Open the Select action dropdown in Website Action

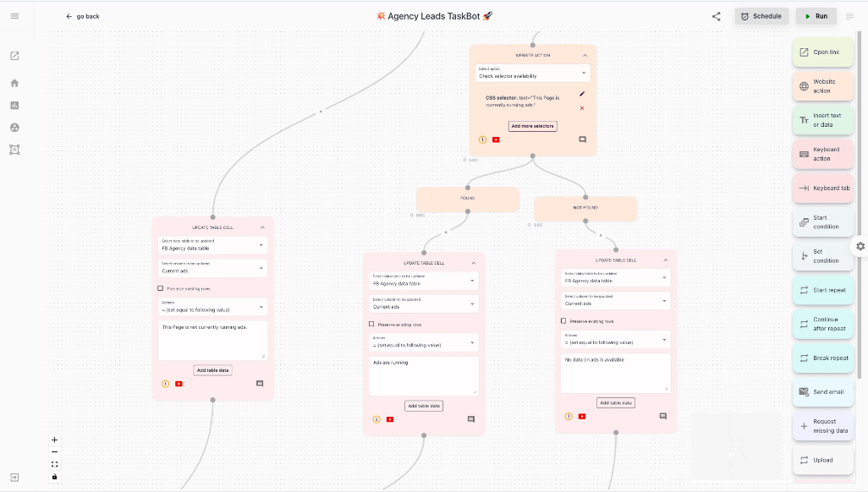tap(532, 74)
